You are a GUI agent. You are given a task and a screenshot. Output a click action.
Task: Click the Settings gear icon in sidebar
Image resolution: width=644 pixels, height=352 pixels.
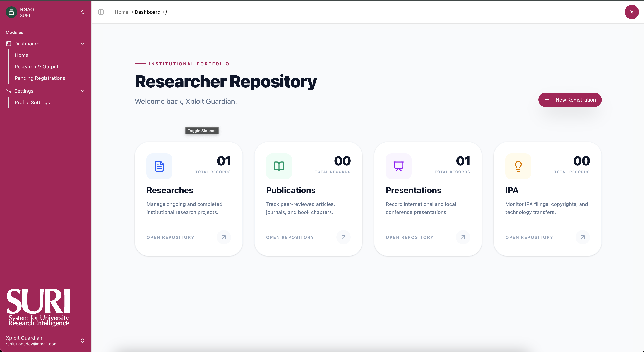(x=8, y=91)
